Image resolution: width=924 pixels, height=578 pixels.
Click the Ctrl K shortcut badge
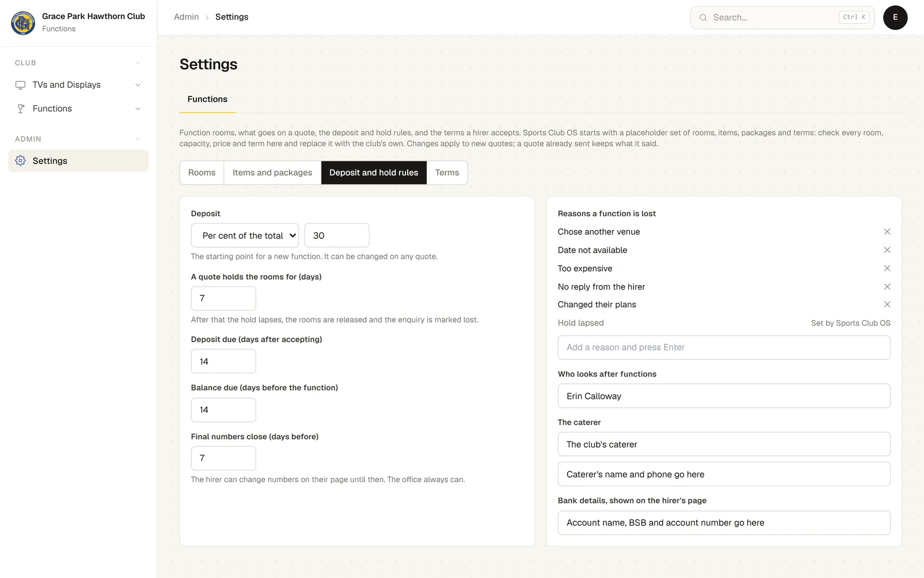[854, 17]
